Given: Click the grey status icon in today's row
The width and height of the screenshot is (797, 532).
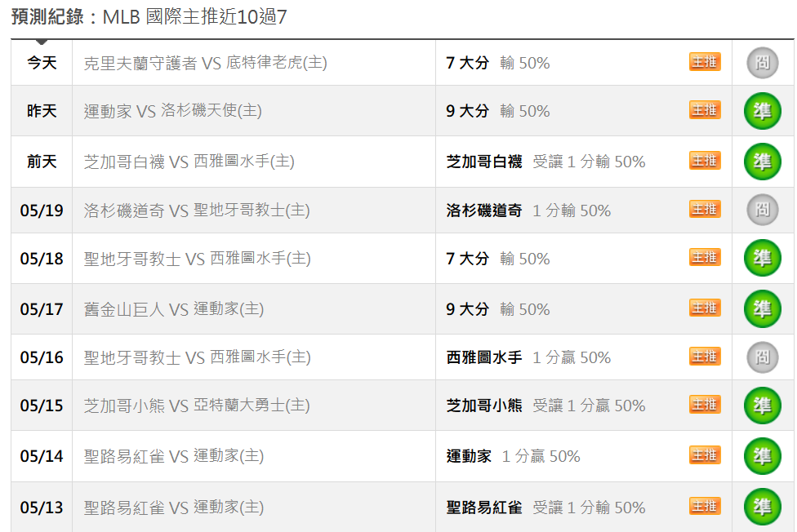Looking at the screenshot, I should [762, 63].
